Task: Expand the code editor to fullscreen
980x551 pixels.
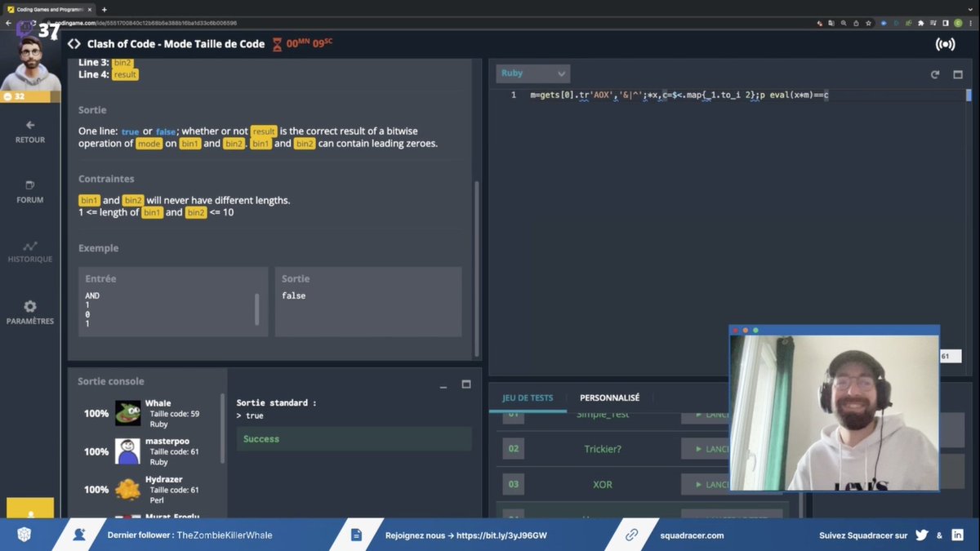Action: click(958, 74)
